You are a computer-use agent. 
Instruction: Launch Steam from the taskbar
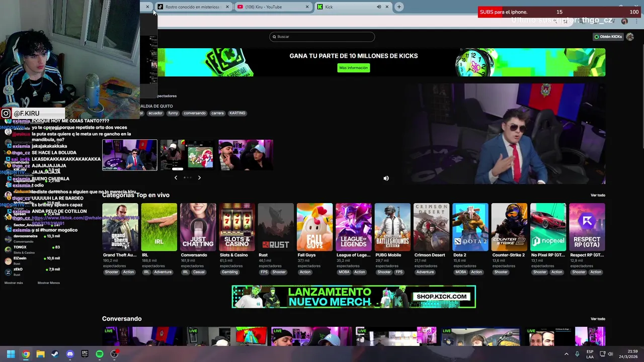click(x=55, y=354)
